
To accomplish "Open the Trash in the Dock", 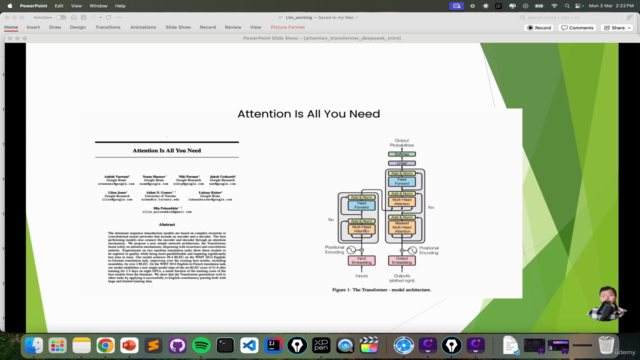I will pyautogui.click(x=606, y=345).
